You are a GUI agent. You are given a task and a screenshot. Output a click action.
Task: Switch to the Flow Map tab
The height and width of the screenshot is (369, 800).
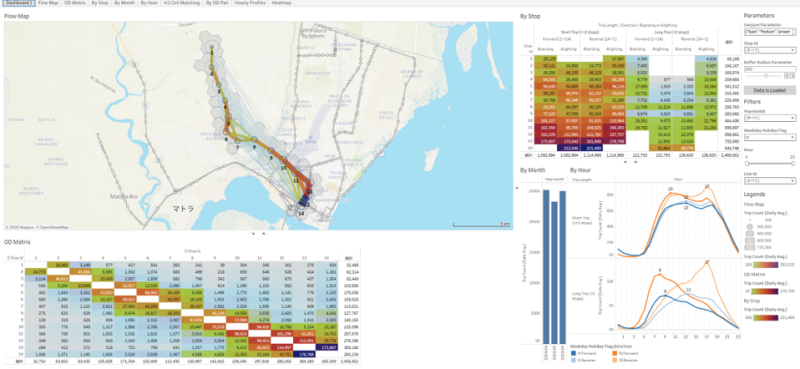pos(48,3)
